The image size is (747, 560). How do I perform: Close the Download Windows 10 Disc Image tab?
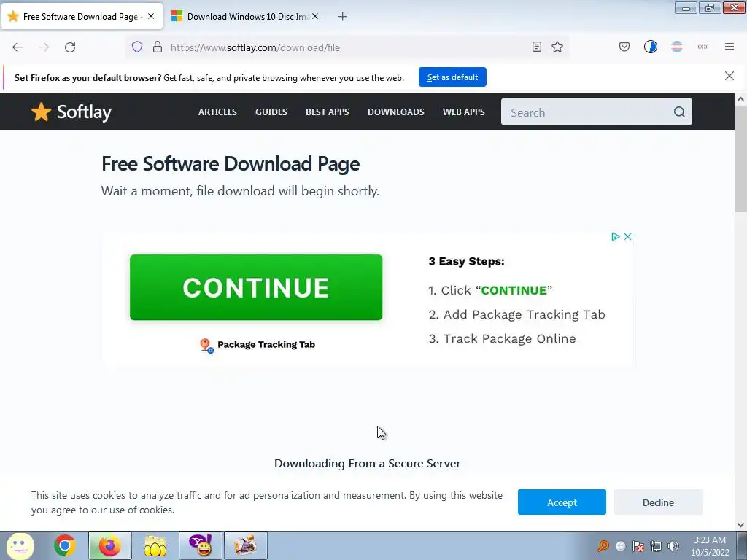pos(315,16)
